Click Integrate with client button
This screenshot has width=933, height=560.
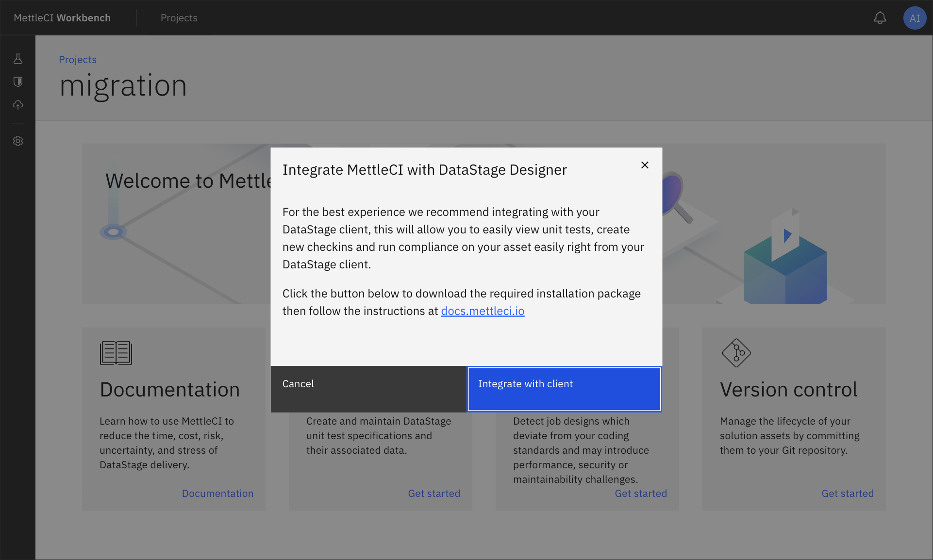tap(564, 389)
